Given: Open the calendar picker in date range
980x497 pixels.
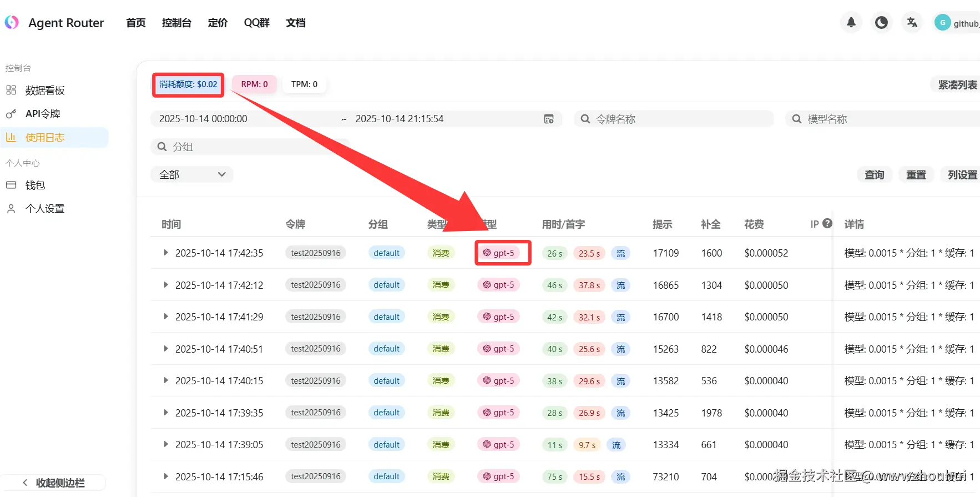Looking at the screenshot, I should click(549, 119).
